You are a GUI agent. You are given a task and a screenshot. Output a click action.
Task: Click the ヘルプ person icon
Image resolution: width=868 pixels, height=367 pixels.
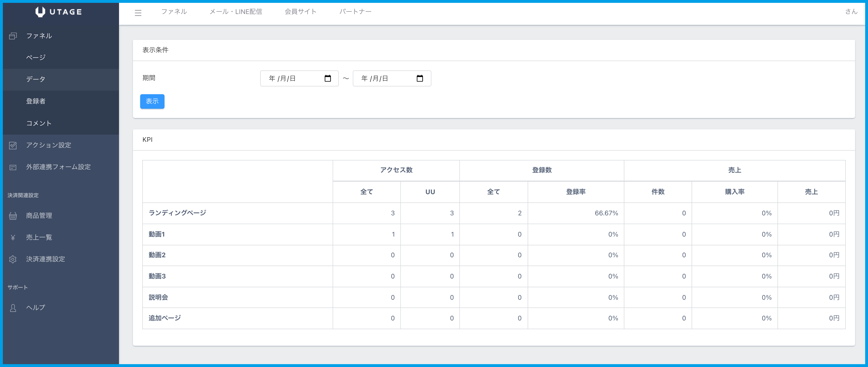coord(13,308)
